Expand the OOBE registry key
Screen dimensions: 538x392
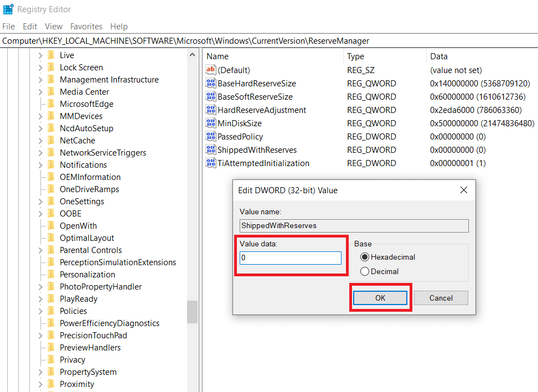[40, 214]
